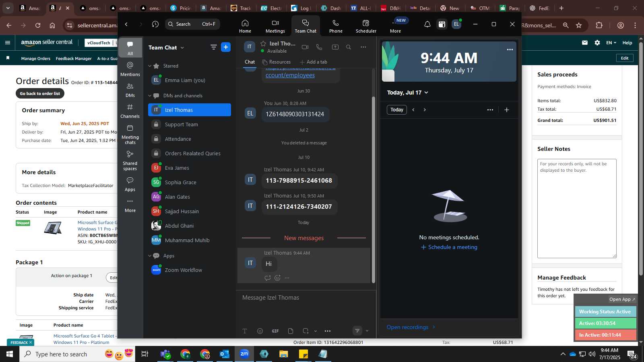Open GIF picker in composer

(275, 331)
